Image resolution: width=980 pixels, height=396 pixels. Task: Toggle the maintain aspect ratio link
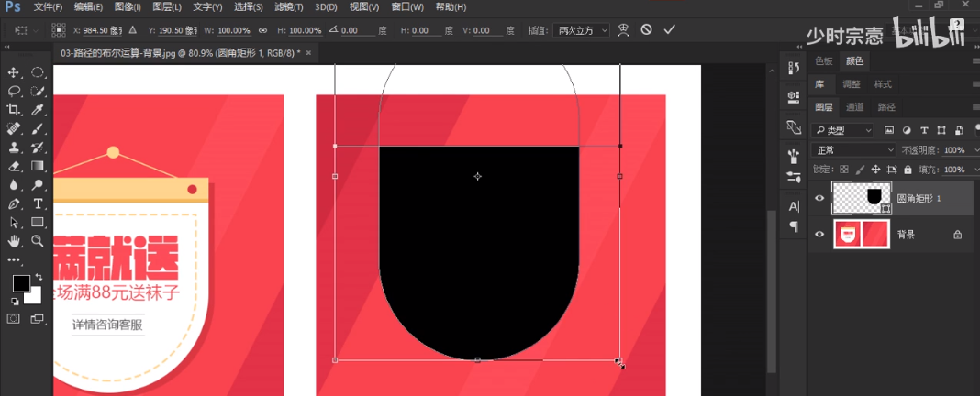coord(263,30)
